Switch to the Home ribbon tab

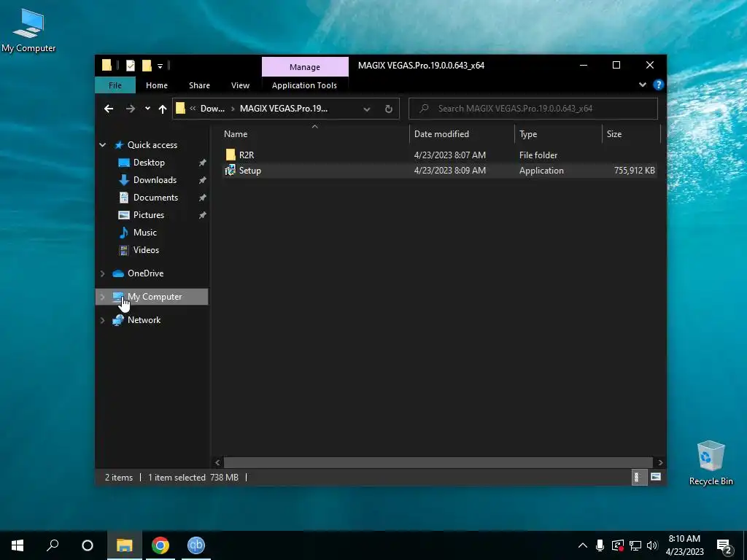(157, 85)
